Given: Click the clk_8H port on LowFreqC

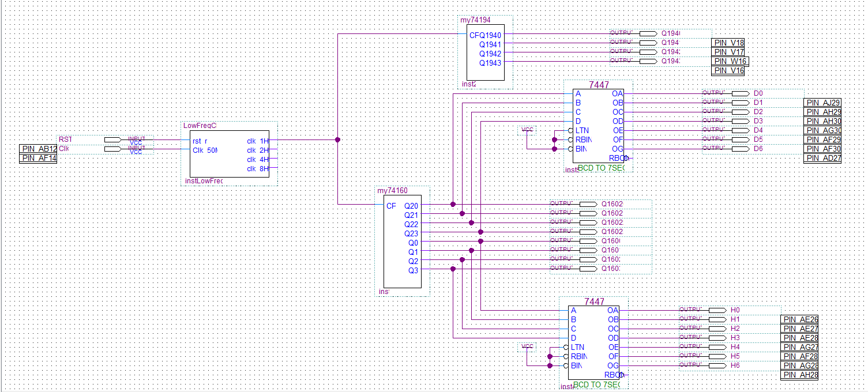Looking at the screenshot, I should [258, 169].
